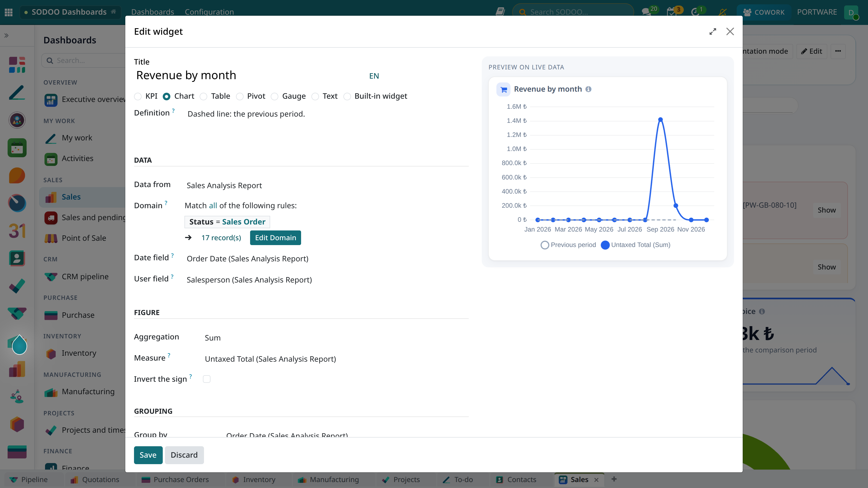The width and height of the screenshot is (868, 488).
Task: Edit the Definition text field
Action: pos(327,114)
